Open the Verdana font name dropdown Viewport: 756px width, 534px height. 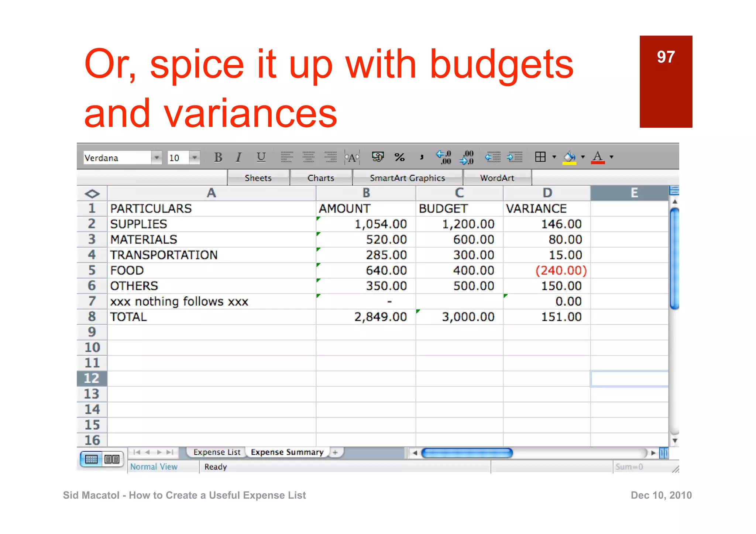point(157,158)
